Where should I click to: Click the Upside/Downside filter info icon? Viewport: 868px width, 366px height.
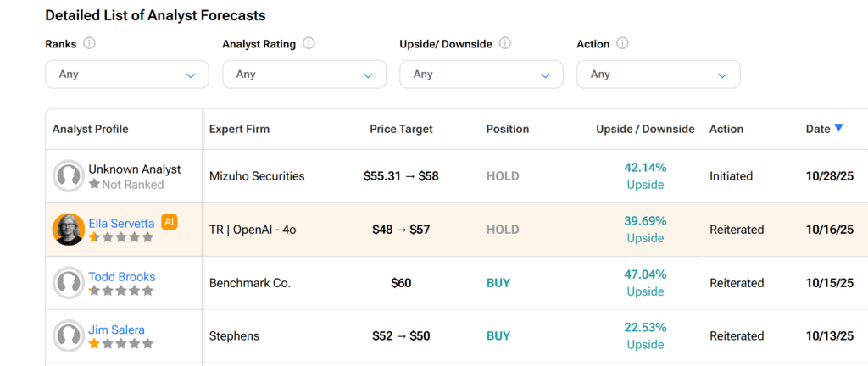pos(506,44)
